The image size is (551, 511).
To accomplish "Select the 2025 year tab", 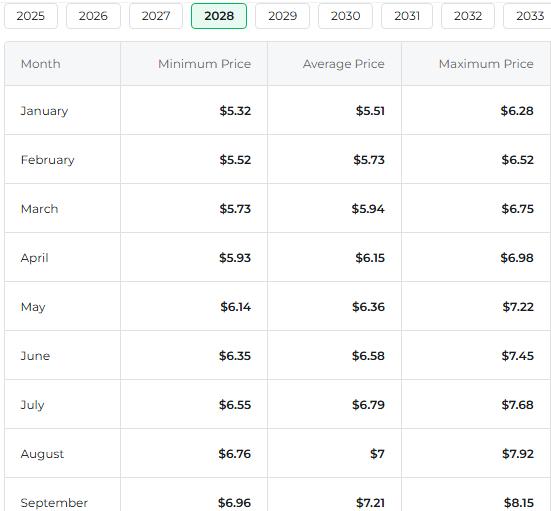I will (x=31, y=16).
